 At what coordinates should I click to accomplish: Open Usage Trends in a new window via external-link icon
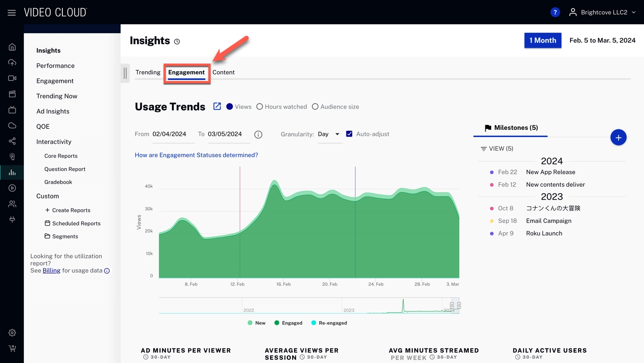[217, 106]
